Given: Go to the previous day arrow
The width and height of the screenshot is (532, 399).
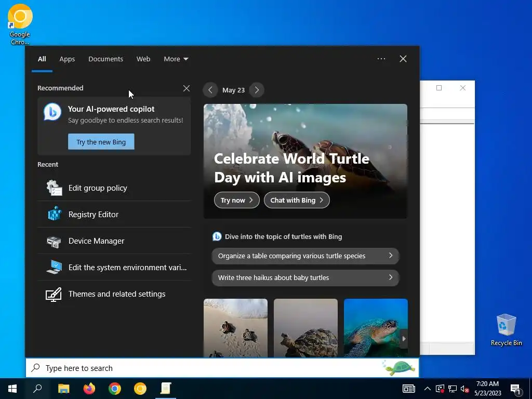Looking at the screenshot, I should tap(210, 90).
